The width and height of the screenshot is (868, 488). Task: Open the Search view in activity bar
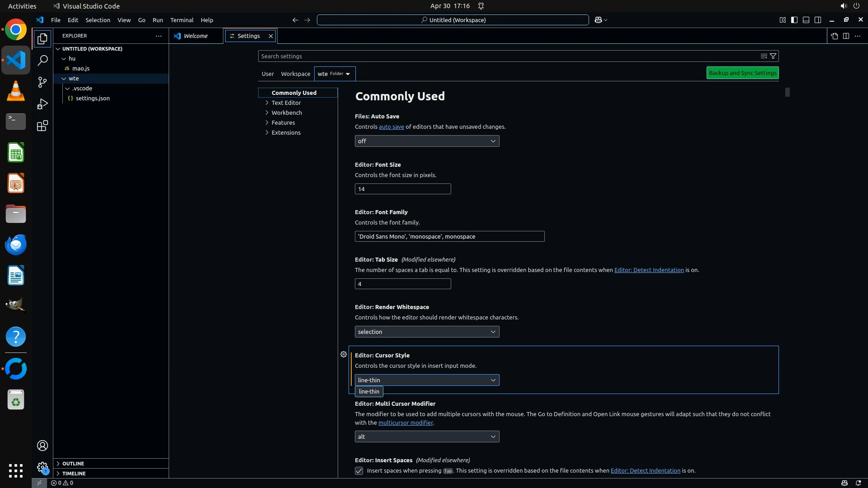coord(42,60)
